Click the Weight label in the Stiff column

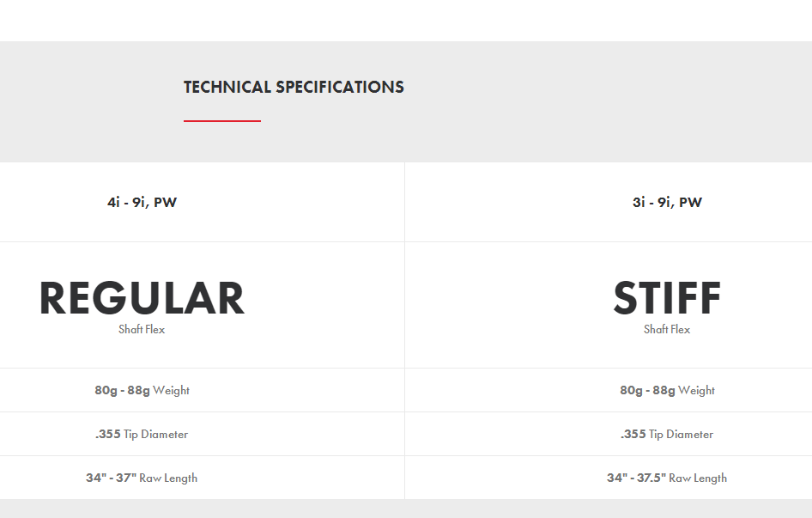(x=696, y=391)
